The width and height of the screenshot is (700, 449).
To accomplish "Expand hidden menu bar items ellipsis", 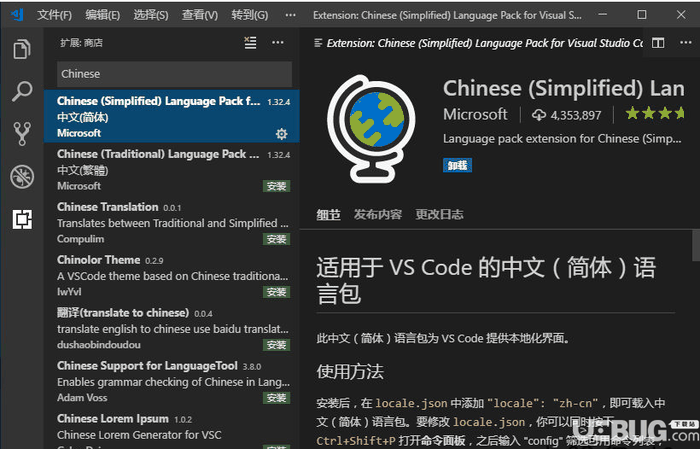I will 291,15.
